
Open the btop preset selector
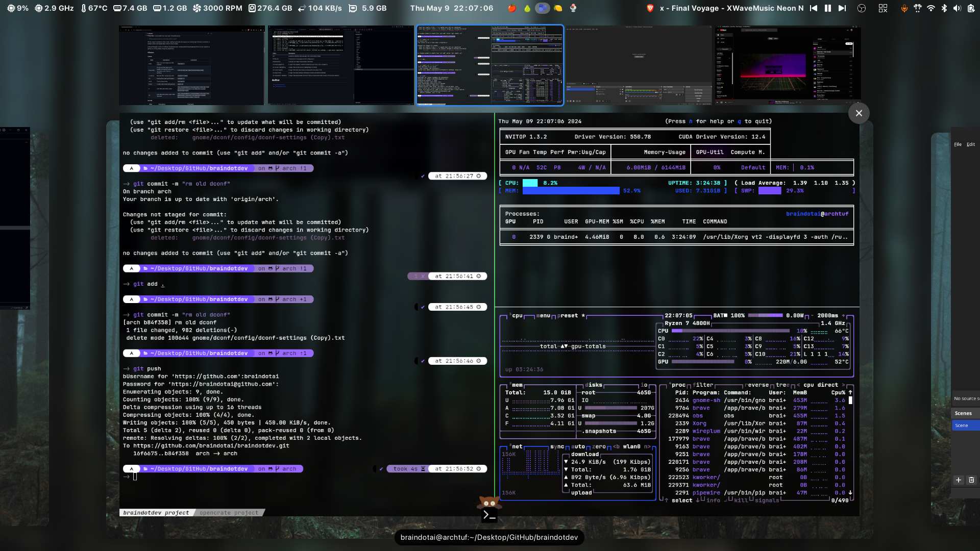click(x=568, y=316)
